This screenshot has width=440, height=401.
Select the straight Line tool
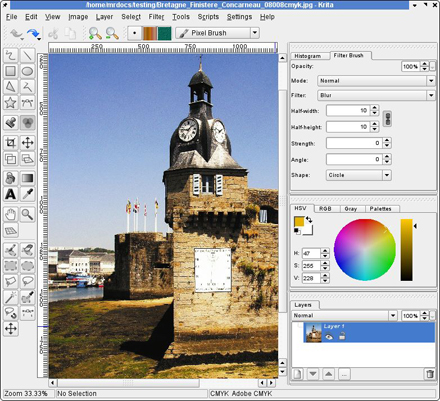(27, 55)
